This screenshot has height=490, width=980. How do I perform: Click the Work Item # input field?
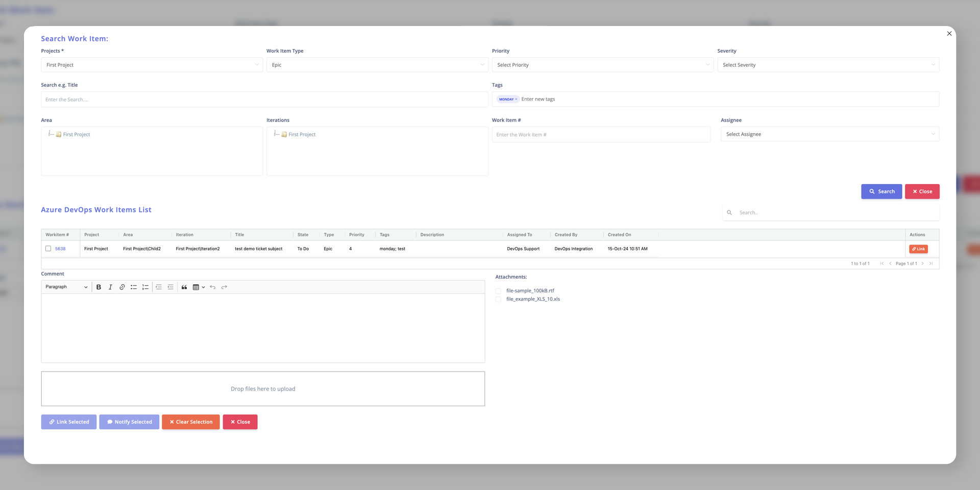click(x=601, y=135)
